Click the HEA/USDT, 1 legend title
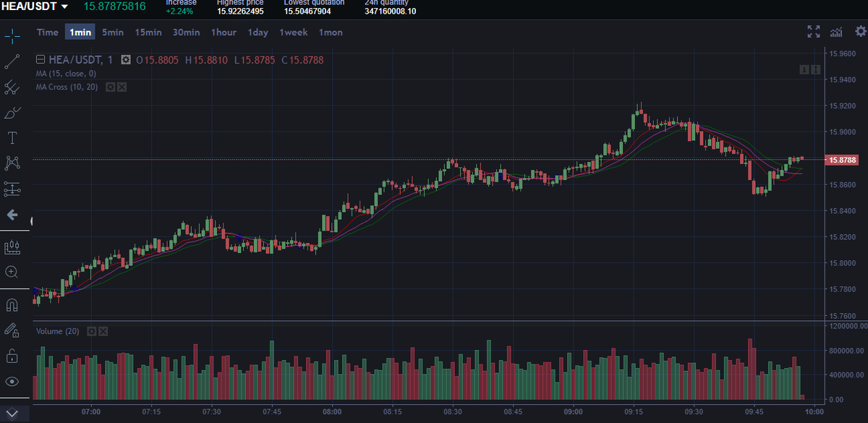868x423 pixels. pyautogui.click(x=80, y=59)
